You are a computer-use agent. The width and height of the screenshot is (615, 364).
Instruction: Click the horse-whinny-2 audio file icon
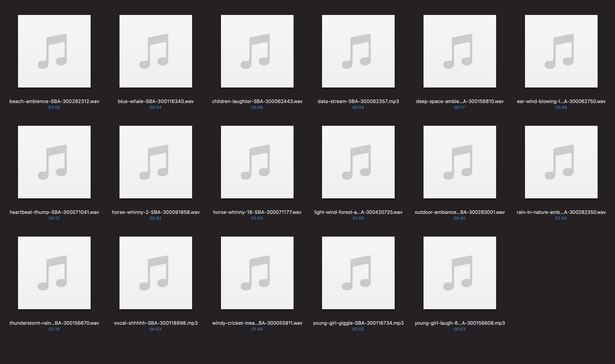(156, 162)
